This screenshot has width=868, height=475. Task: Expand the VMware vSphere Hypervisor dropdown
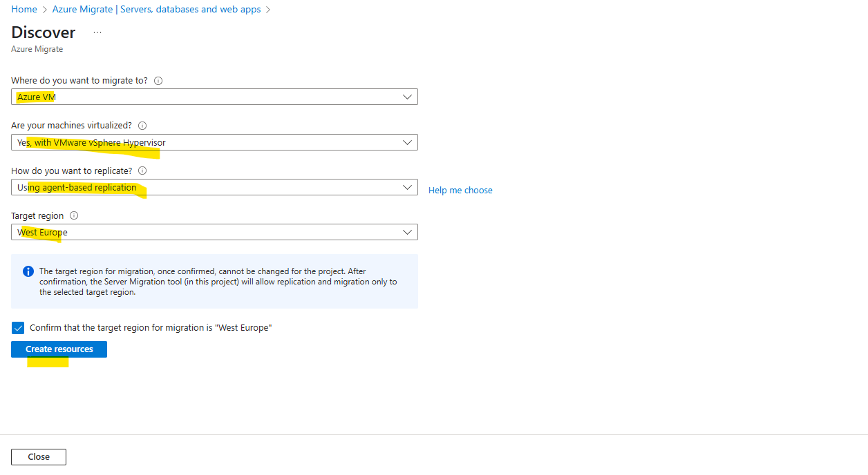tap(214, 142)
